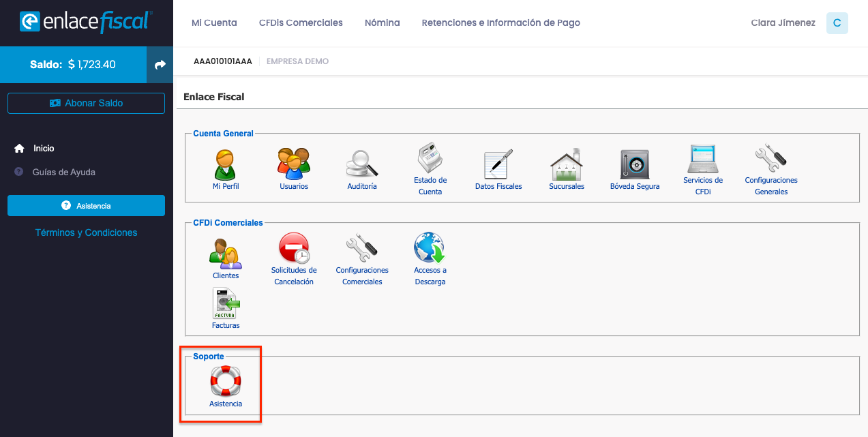Screen dimensions: 868x437
Task: Click the share arrow next to Saldo
Action: [x=160, y=65]
